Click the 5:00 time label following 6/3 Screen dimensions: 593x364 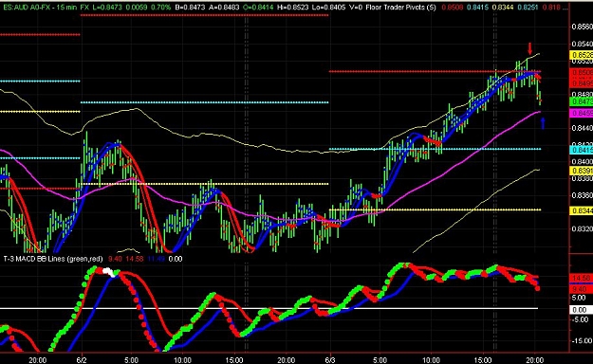tap(380, 360)
